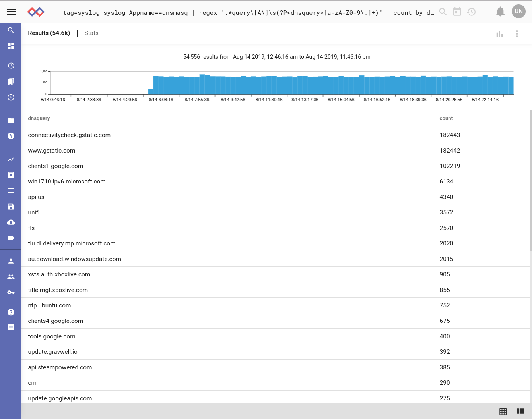Switch to column view icon

click(520, 411)
